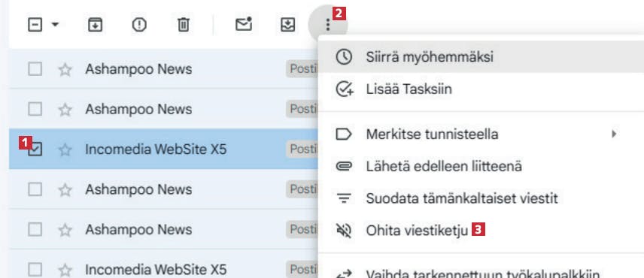The width and height of the screenshot is (644, 278).
Task: Click the Archive icon in toolbar
Action: 96,25
